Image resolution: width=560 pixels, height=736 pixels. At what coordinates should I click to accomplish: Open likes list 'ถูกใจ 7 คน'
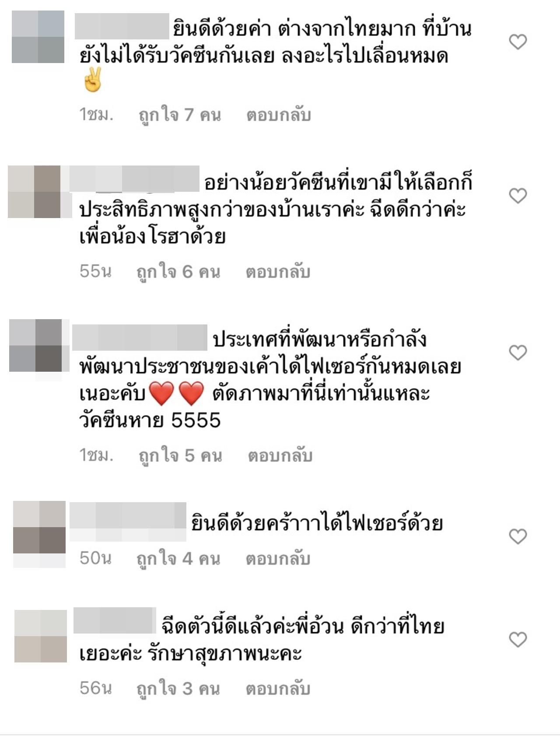click(180, 116)
